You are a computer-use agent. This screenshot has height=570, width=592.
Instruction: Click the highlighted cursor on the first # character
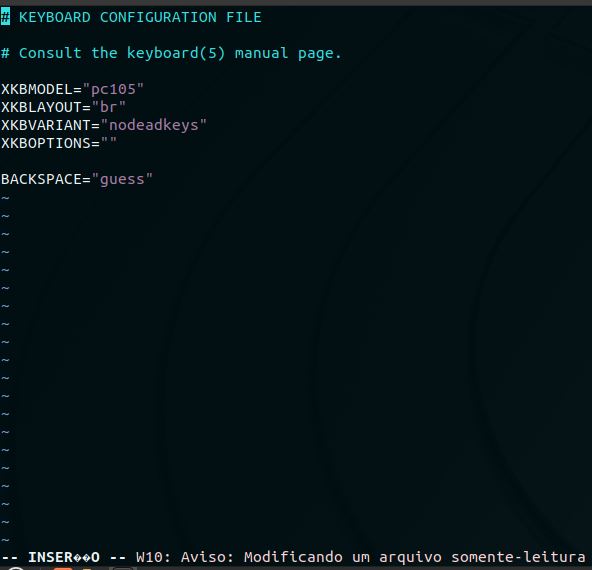(x=5, y=17)
